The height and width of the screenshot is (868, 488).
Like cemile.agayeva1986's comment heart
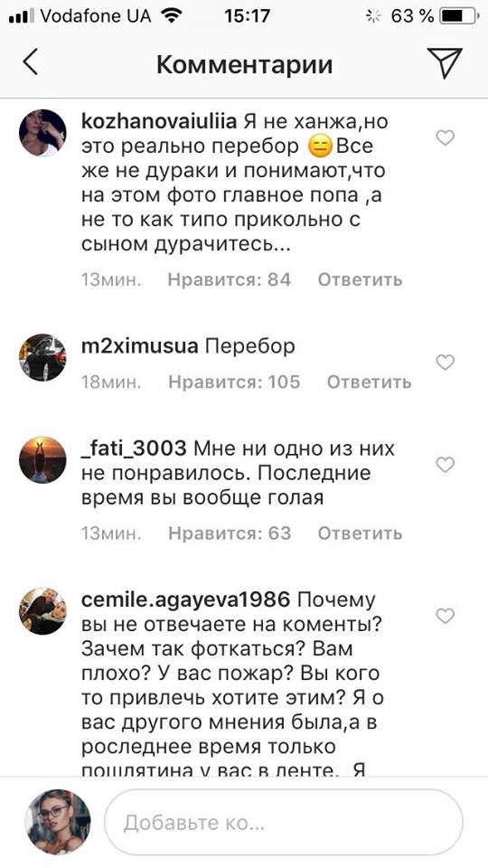pyautogui.click(x=445, y=616)
